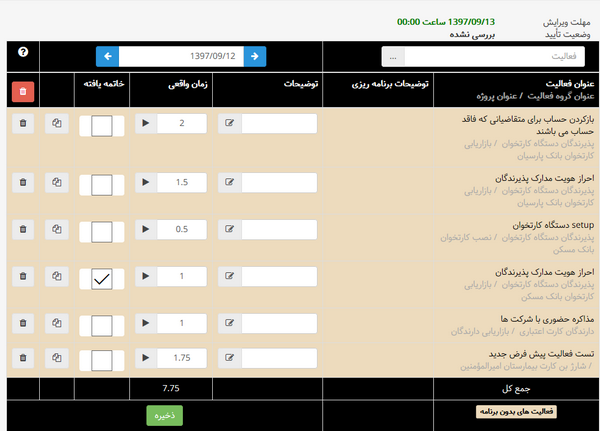The height and width of the screenshot is (431, 600).
Task: Go to the next day with right arrow
Action: [x=255, y=57]
